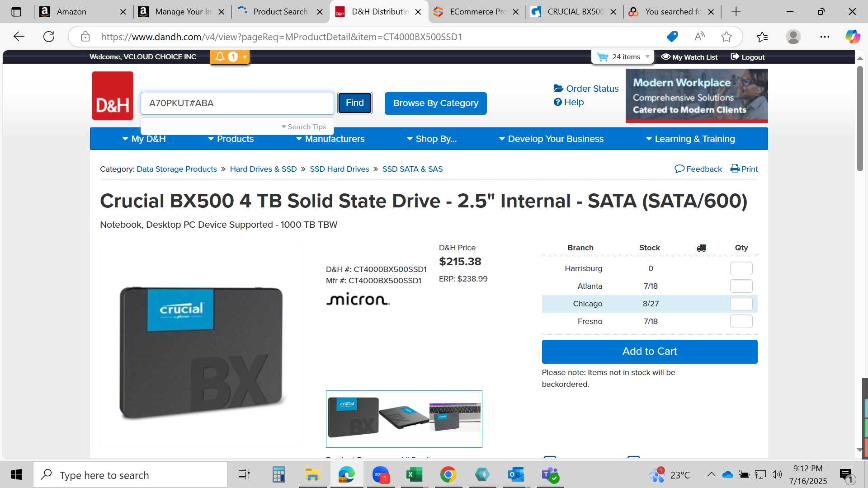Image resolution: width=868 pixels, height=488 pixels.
Task: Select the front view SSD thumbnail
Action: (353, 418)
